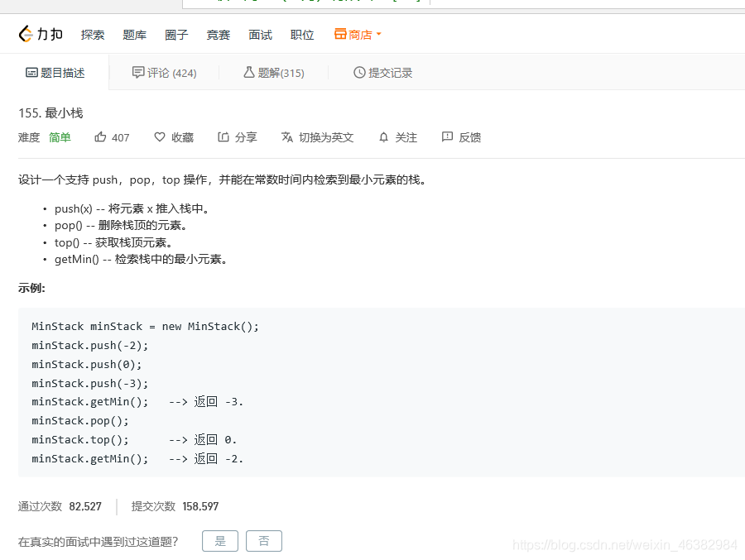Screen dimensions: 745x560
Task: View the 提交记录 submission history tab
Action: tap(382, 73)
